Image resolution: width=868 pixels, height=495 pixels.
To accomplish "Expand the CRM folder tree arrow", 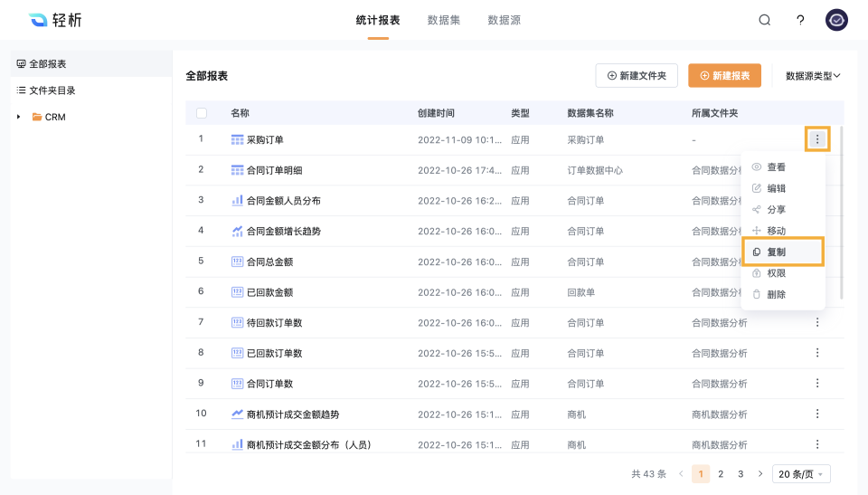I will click(19, 117).
